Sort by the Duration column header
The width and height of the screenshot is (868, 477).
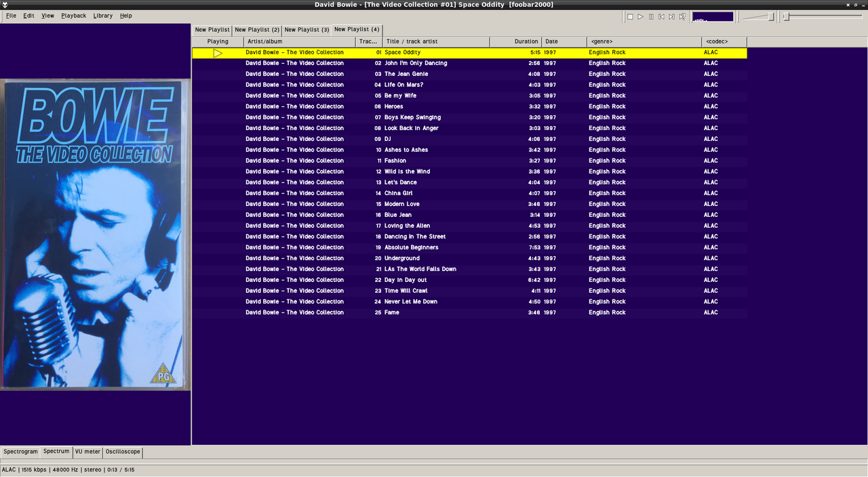click(515, 41)
